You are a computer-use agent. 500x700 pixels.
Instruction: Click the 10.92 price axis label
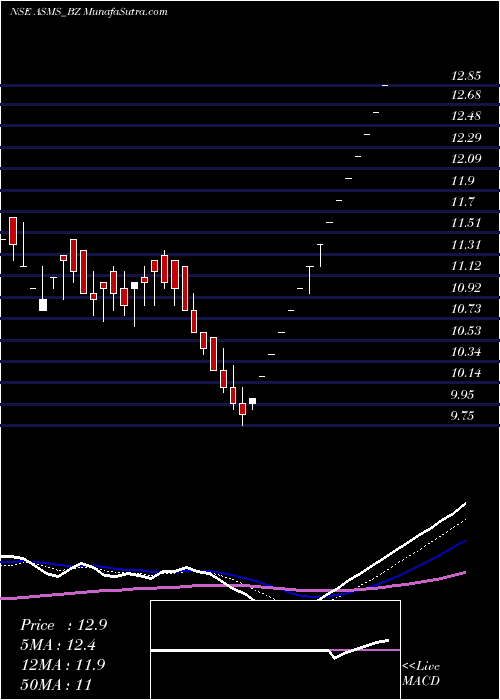(466, 288)
